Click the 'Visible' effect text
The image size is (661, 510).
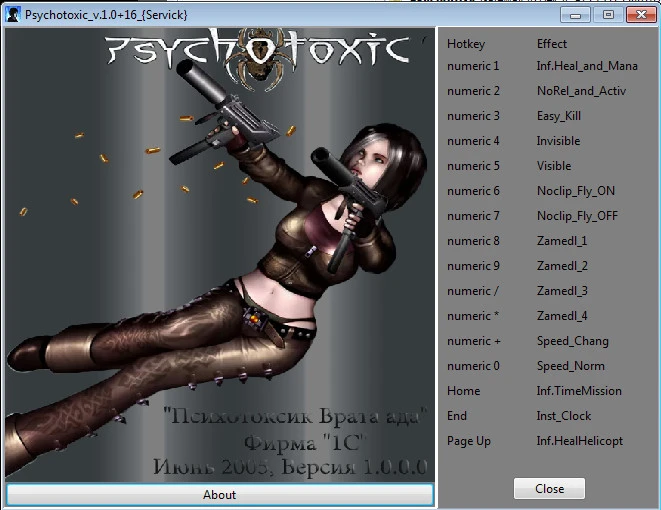point(554,166)
